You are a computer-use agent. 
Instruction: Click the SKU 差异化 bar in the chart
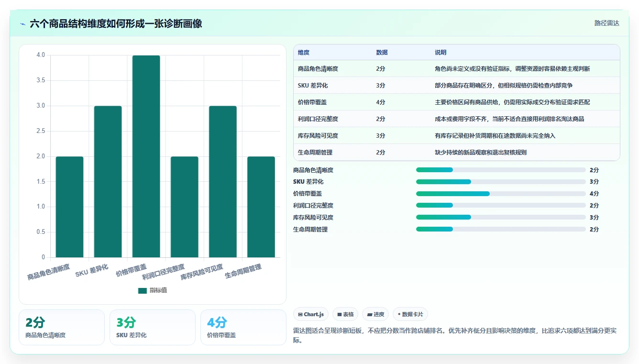pos(108,182)
